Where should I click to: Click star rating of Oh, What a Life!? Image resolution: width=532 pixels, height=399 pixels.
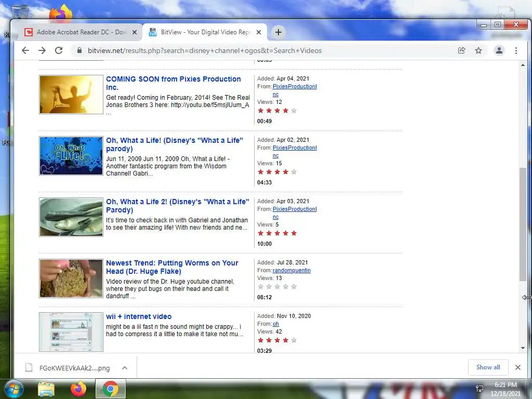coord(277,172)
